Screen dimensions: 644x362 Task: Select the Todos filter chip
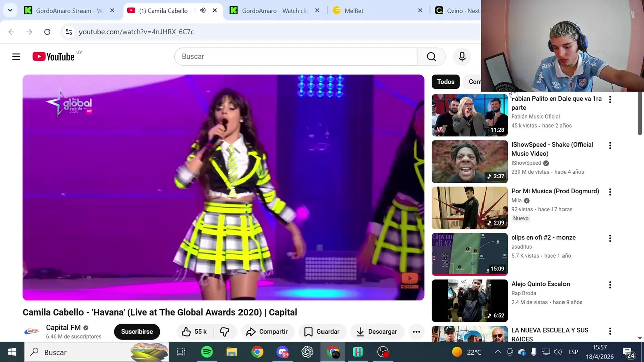point(445,82)
